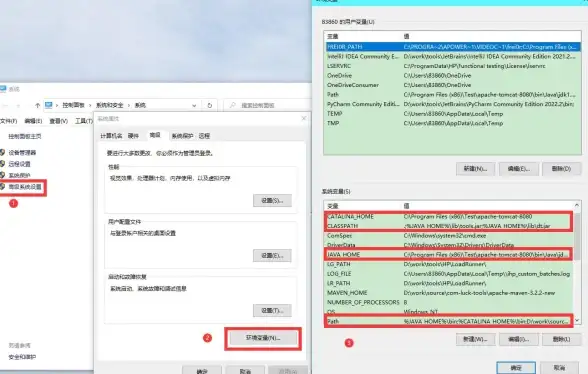Select the NUMBER_OF_PROCESSORS system variable row
The width and height of the screenshot is (588, 374).
point(449,302)
